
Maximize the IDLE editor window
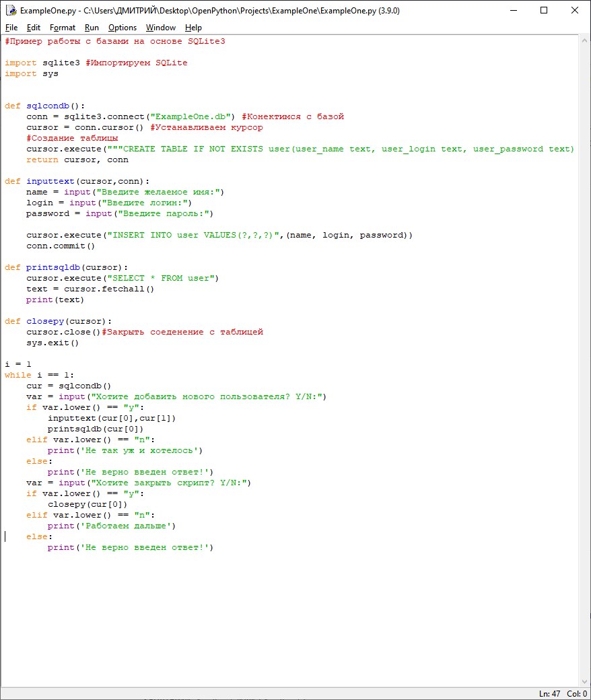pos(544,11)
